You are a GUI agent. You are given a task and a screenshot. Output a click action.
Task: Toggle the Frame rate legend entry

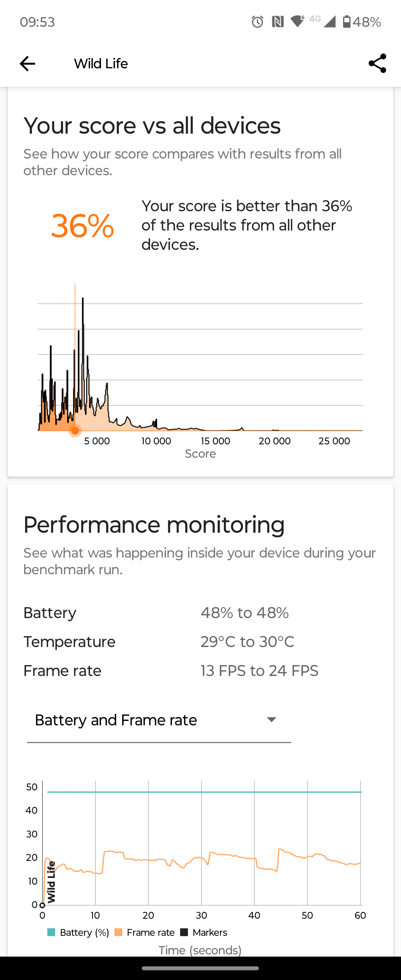pyautogui.click(x=144, y=932)
